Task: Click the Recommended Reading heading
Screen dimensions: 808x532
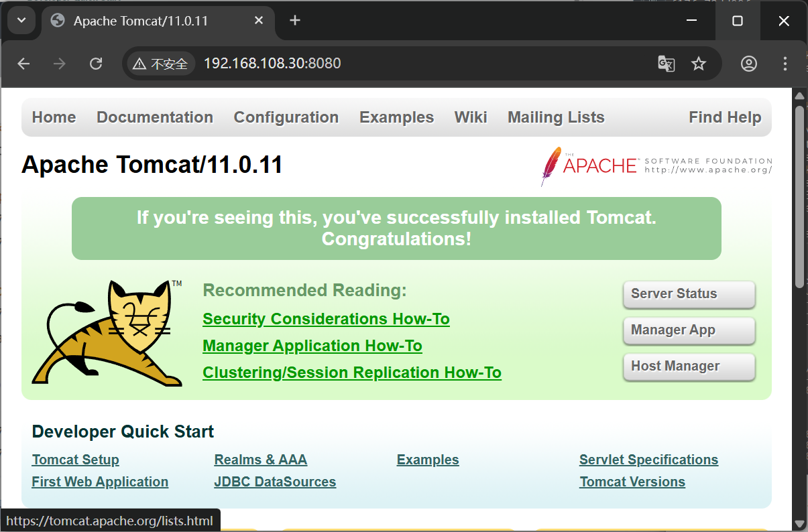Action: [x=304, y=291]
